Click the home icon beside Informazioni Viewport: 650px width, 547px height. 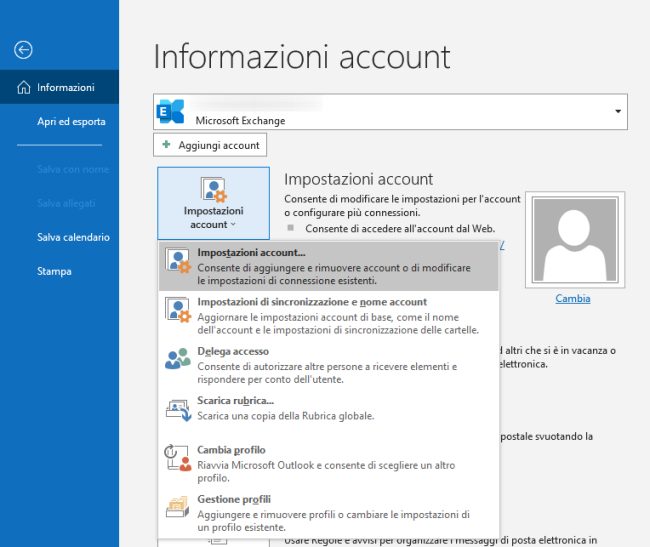click(24, 87)
